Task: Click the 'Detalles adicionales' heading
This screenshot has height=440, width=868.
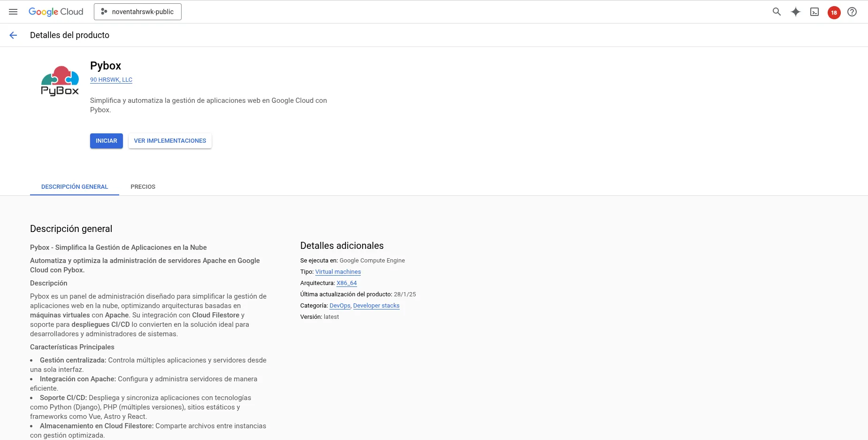Action: (x=342, y=246)
